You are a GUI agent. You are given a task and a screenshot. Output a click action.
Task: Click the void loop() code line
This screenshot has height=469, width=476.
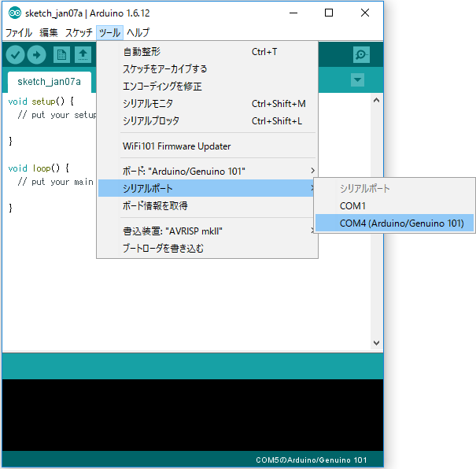pyautogui.click(x=39, y=168)
